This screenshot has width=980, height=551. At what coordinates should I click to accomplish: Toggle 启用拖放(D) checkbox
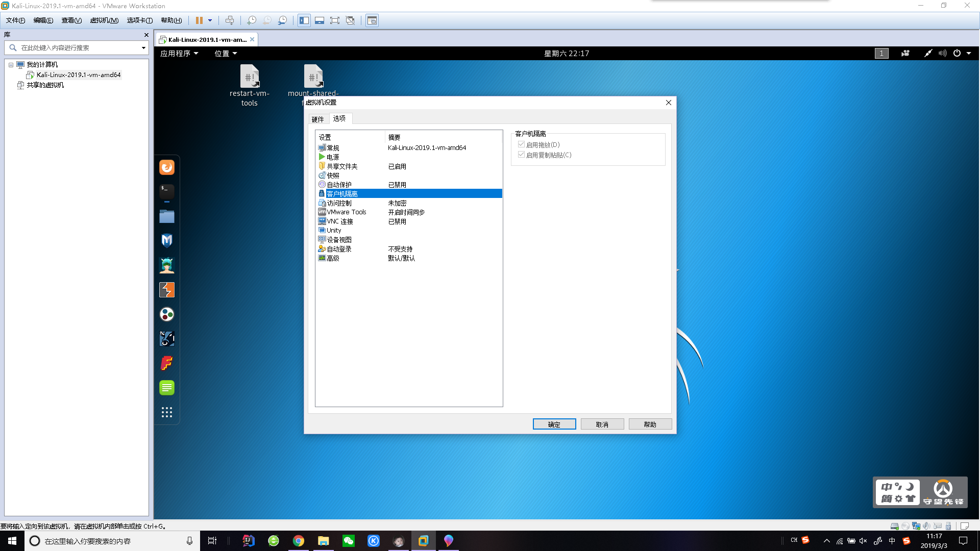521,145
